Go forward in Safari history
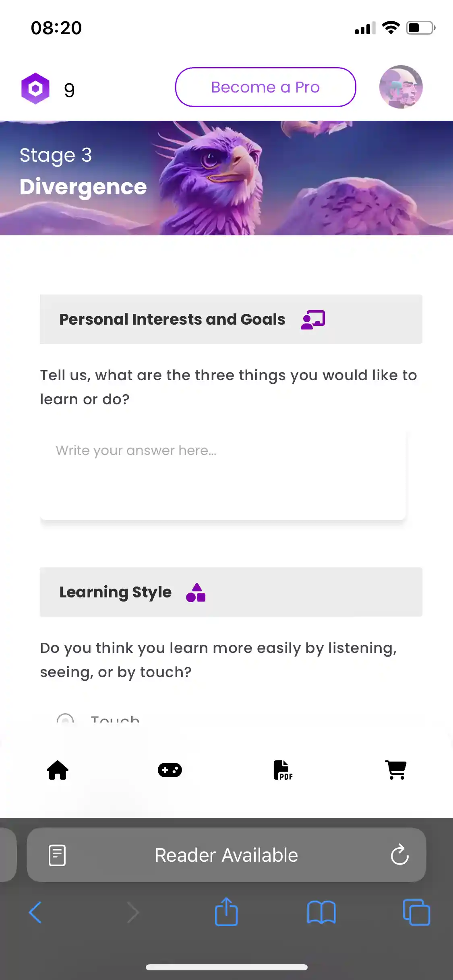Image resolution: width=453 pixels, height=980 pixels. pos(133,912)
